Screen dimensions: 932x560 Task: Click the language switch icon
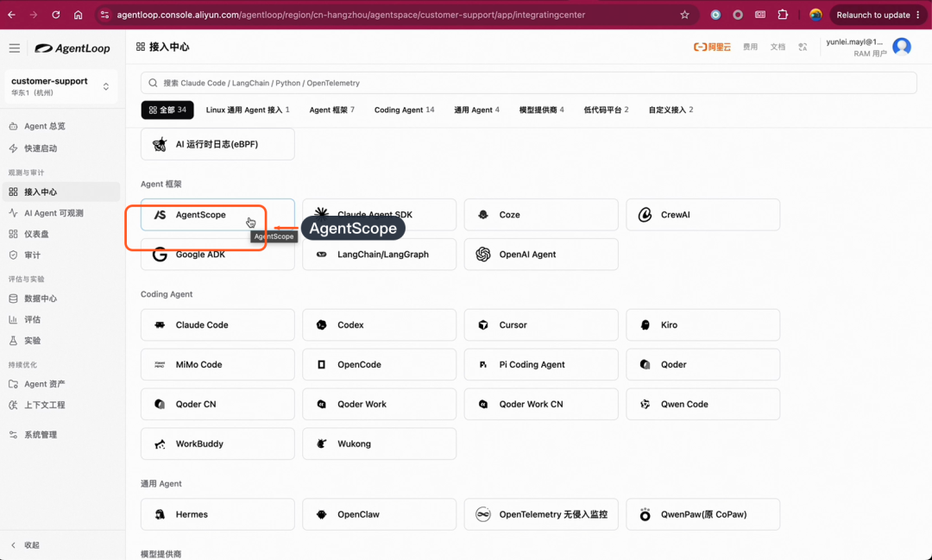click(803, 47)
